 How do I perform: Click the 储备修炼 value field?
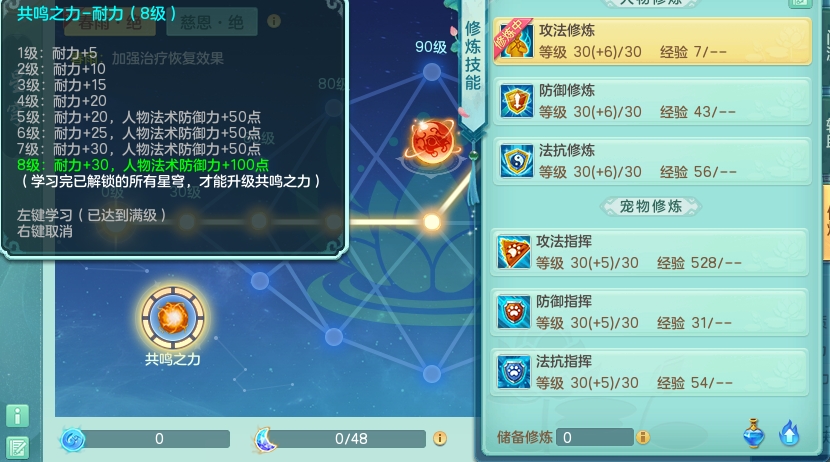point(594,437)
